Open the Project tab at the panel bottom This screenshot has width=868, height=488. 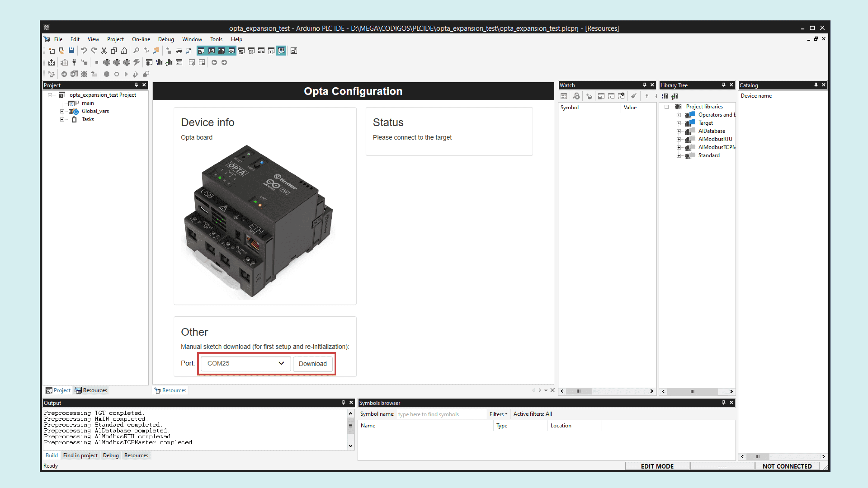click(58, 390)
